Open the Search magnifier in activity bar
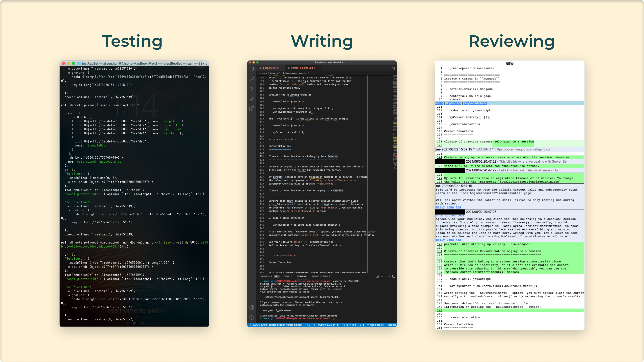The height and width of the screenshot is (362, 644). coord(252,79)
